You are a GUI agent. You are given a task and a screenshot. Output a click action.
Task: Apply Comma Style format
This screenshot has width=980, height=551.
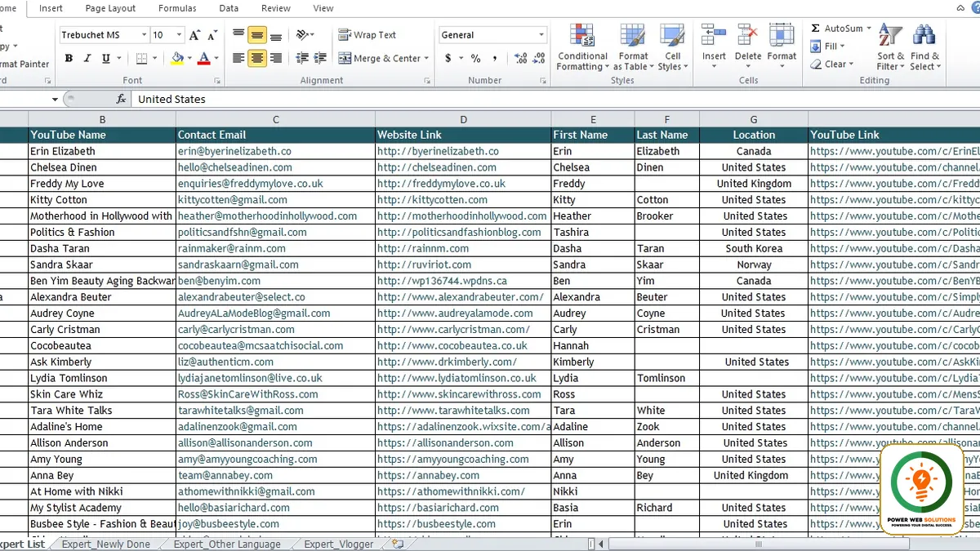tap(493, 59)
